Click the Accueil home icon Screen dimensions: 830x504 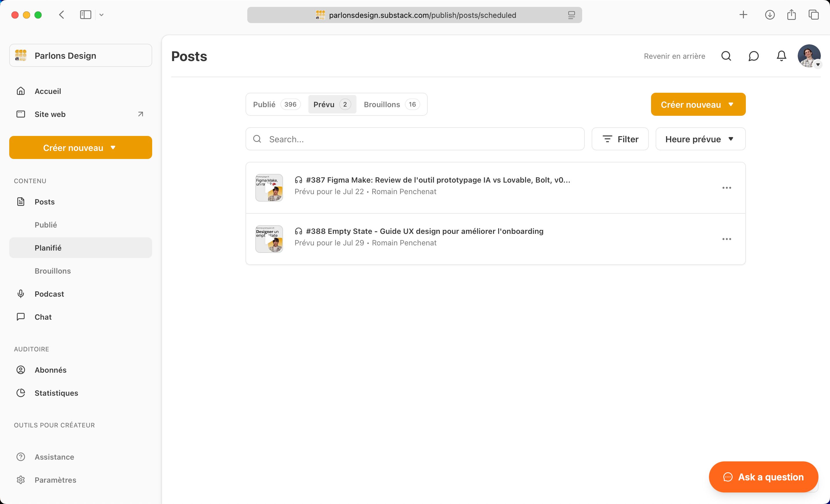click(x=21, y=91)
